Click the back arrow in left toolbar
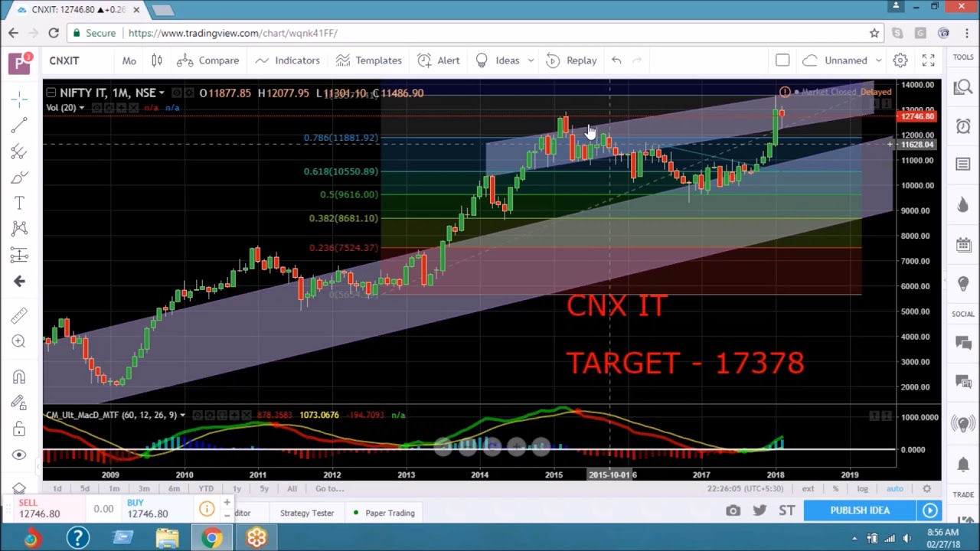The image size is (980, 551). click(19, 281)
